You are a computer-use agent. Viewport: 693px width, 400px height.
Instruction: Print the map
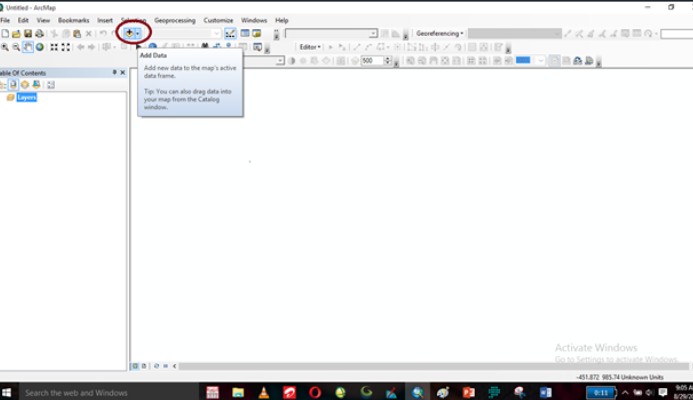point(39,34)
